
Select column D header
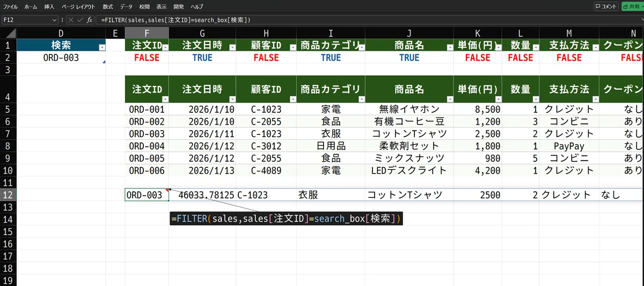click(x=61, y=33)
